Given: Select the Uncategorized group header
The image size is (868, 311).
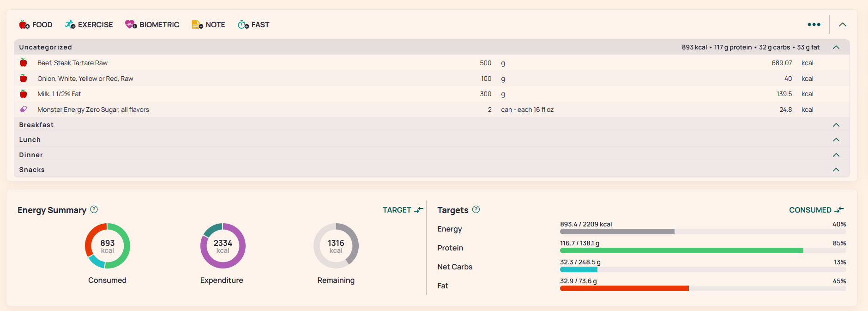Looking at the screenshot, I should point(432,47).
